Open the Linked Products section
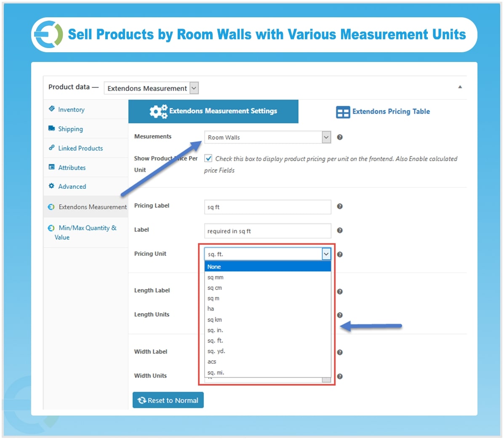Viewport: 504px width, 440px height. point(85,148)
